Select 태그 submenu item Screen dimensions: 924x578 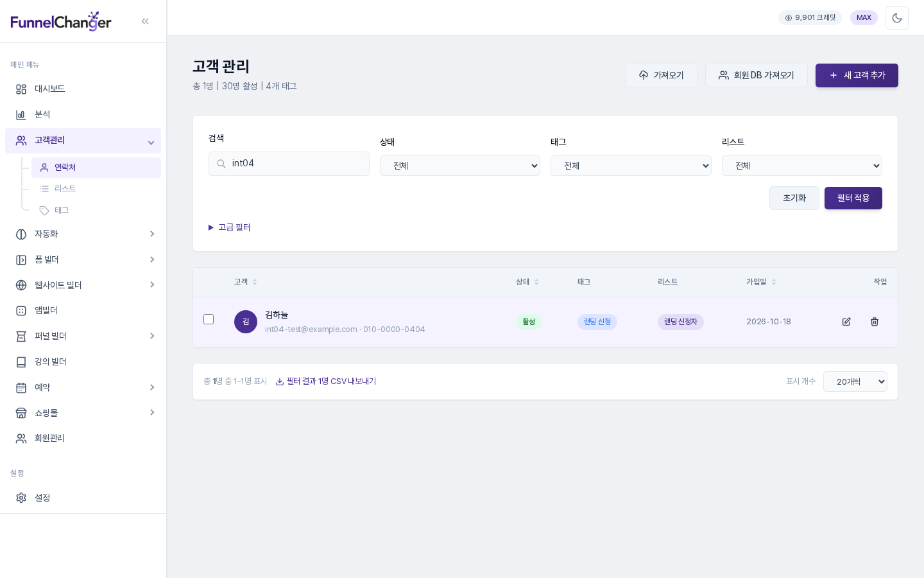96,211
